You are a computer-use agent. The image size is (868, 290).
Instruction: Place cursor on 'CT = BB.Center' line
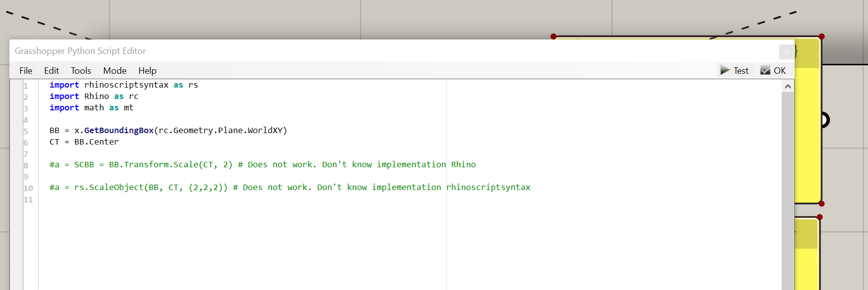coord(84,142)
